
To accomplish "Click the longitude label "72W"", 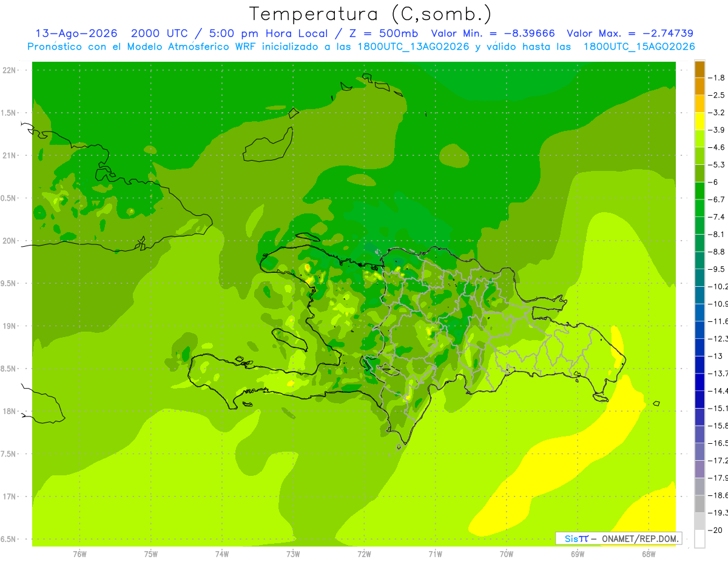I will [364, 554].
